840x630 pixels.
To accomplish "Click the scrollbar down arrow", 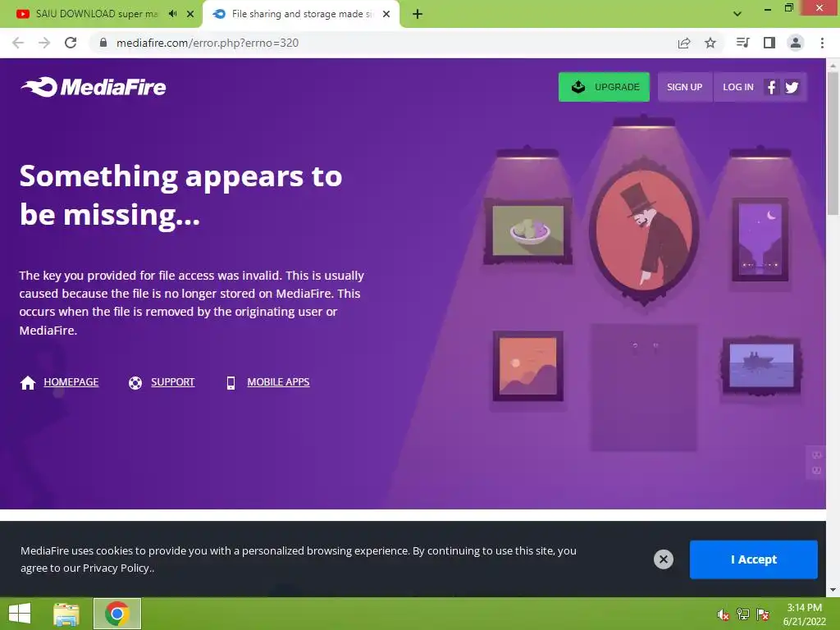I will pos(833,590).
